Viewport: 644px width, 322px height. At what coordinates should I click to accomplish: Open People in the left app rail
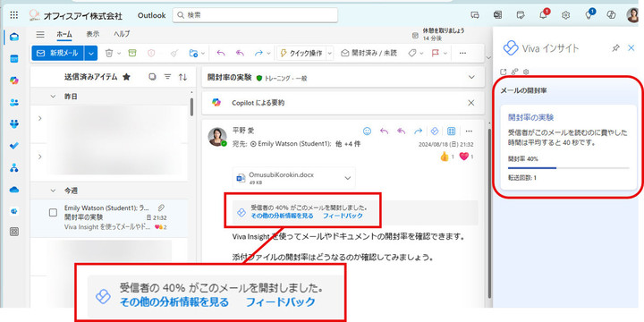(14, 103)
